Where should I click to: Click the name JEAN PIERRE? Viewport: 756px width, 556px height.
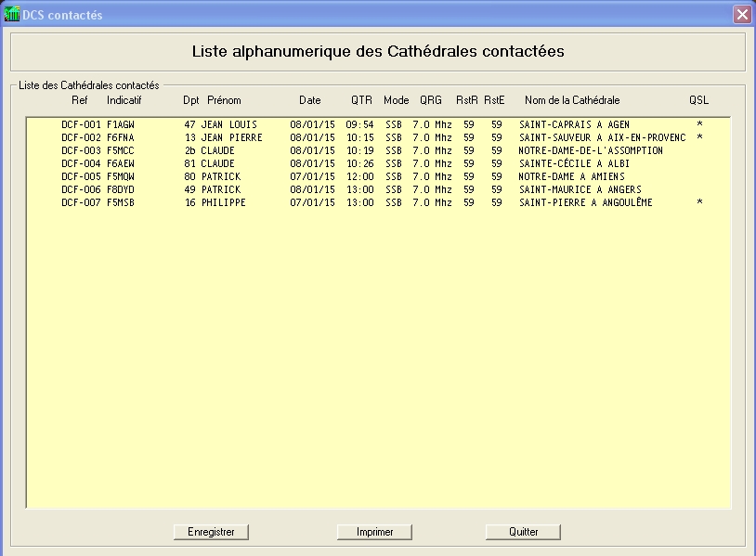click(232, 137)
